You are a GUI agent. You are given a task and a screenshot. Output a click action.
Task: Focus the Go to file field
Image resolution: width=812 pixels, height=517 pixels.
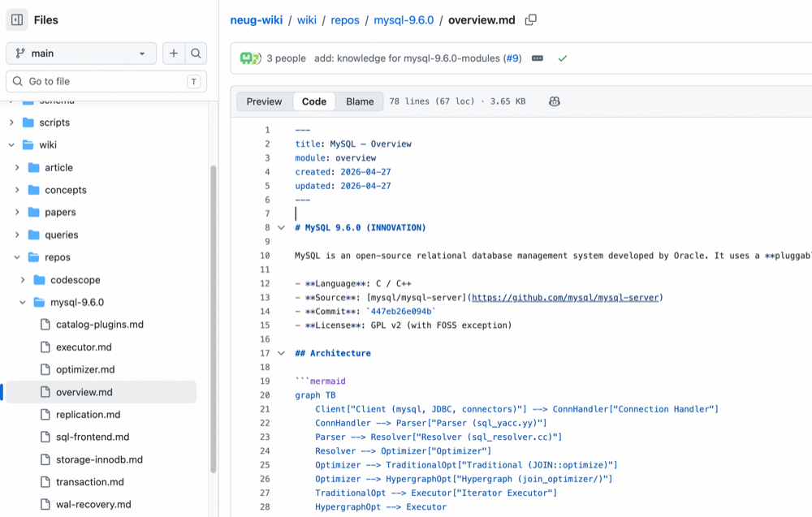click(106, 81)
